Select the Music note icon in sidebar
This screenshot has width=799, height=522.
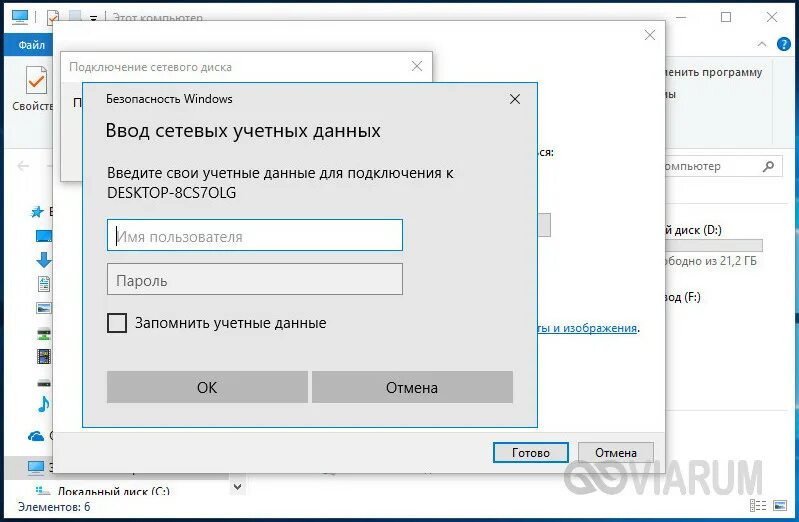click(44, 404)
